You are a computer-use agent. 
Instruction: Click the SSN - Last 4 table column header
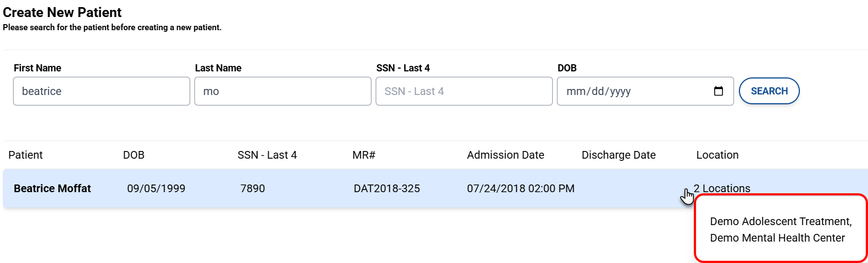(x=267, y=155)
